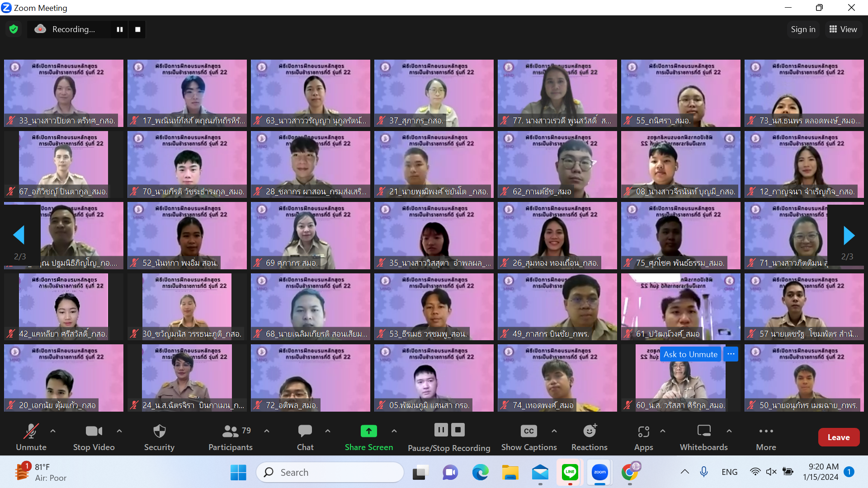The height and width of the screenshot is (488, 868).
Task: Expand share options arrow beside Share Screen
Action: [x=394, y=431]
